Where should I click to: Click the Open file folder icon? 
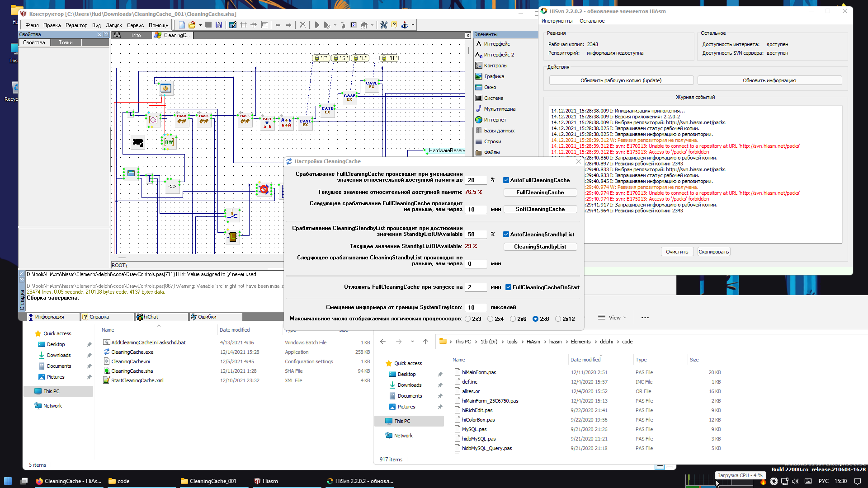pyautogui.click(x=192, y=25)
